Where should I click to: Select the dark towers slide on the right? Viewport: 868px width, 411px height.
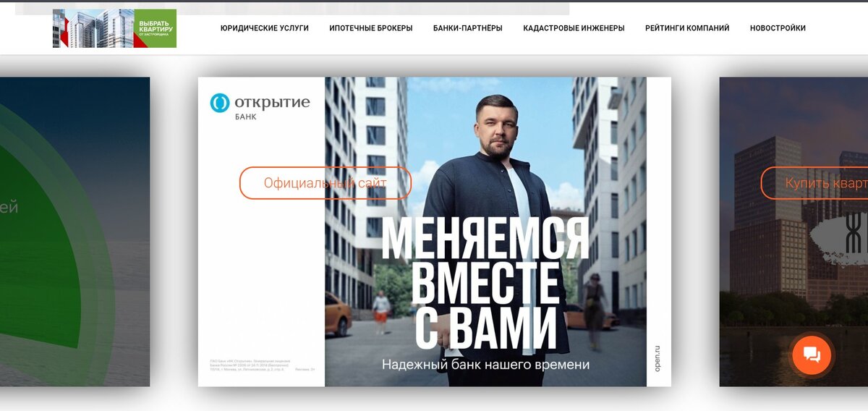(793, 232)
